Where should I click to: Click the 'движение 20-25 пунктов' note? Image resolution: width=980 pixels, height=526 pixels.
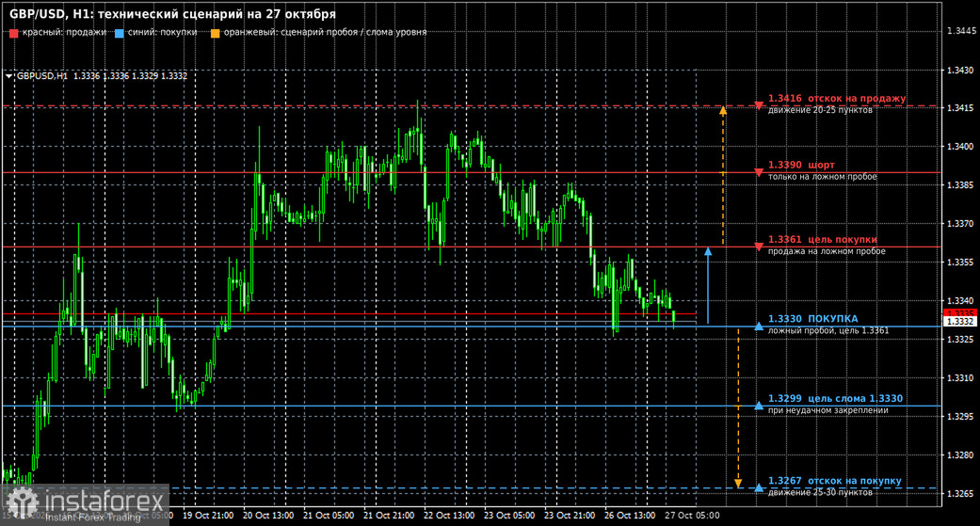[820, 110]
